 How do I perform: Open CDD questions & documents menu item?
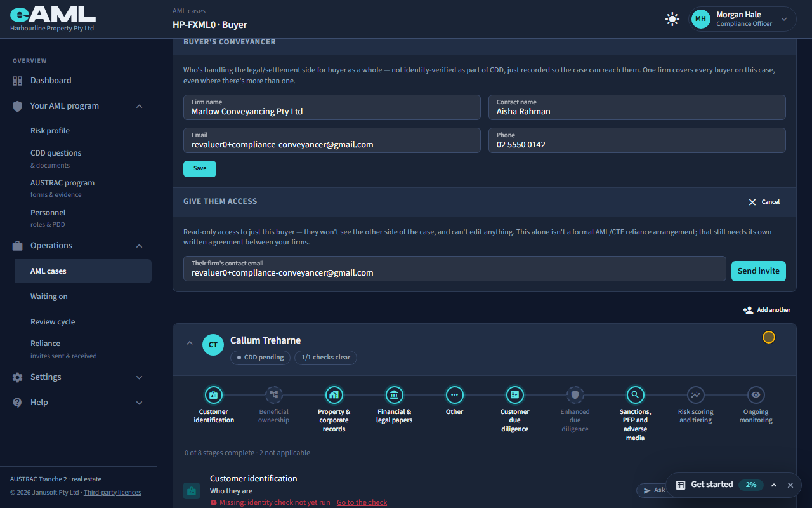[83, 158]
